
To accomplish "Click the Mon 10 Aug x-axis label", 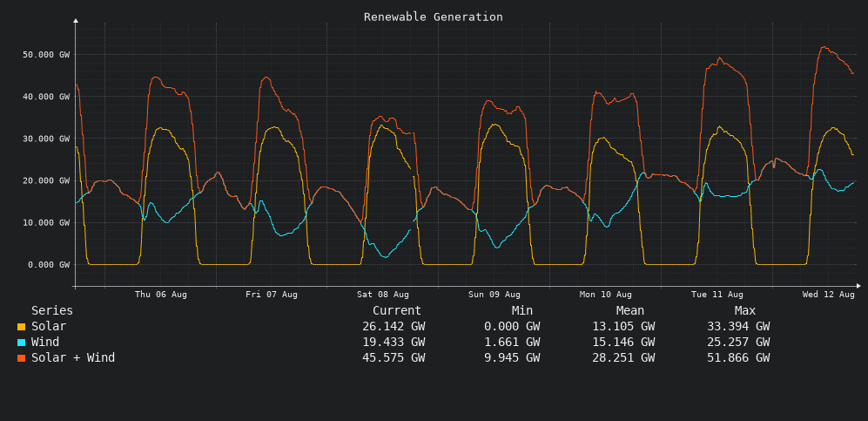I will coord(606,295).
